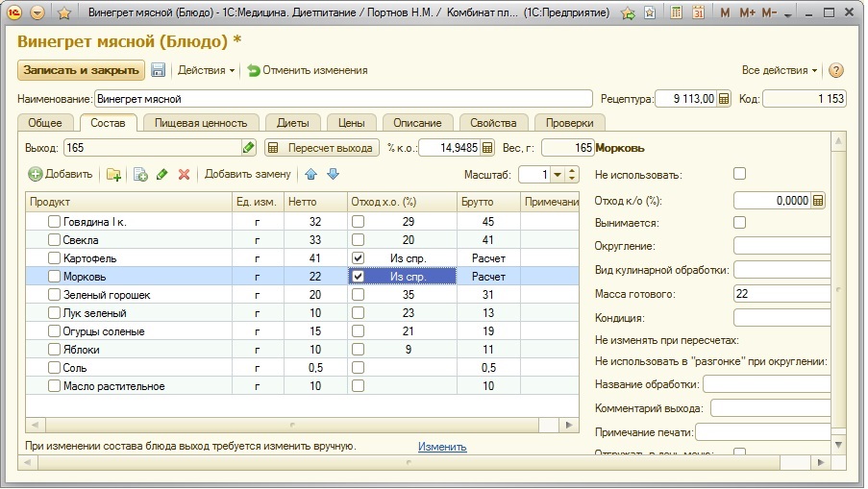Open calculator for Рецептура field
Image resolution: width=868 pixels, height=489 pixels.
724,98
